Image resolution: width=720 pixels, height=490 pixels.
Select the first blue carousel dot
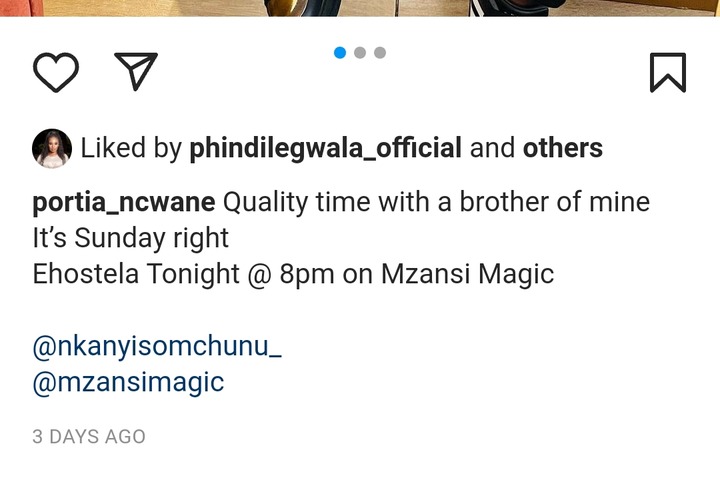340,53
